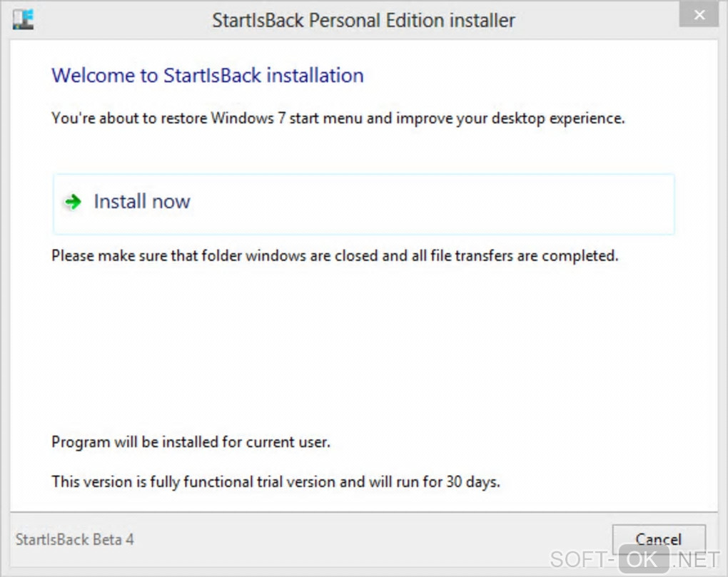
Task: Click 'Program will be installed for current user' text
Action: point(191,442)
